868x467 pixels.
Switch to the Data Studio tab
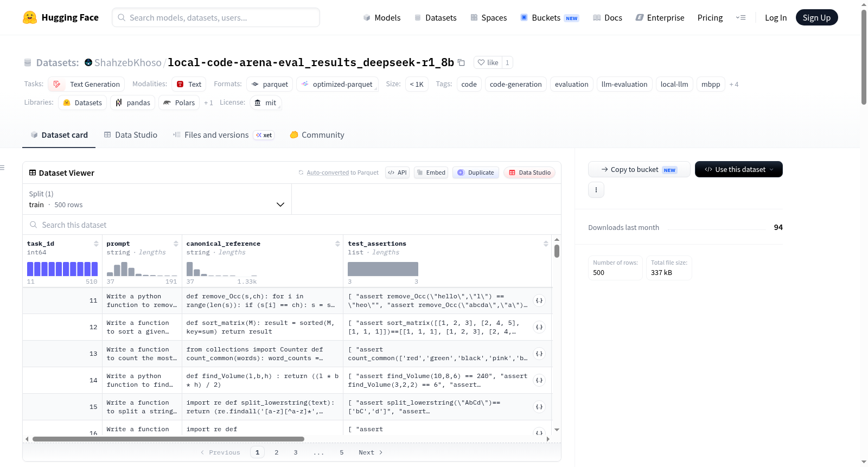pos(131,135)
